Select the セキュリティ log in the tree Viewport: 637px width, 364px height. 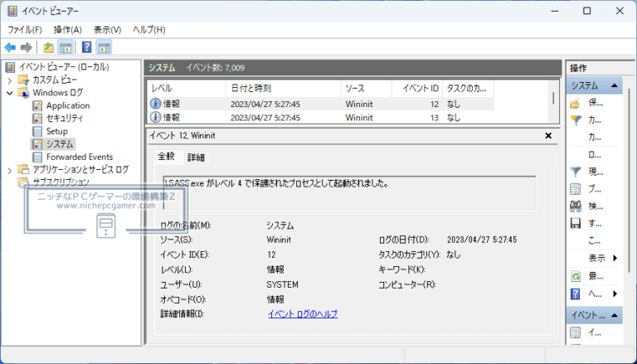(x=65, y=118)
